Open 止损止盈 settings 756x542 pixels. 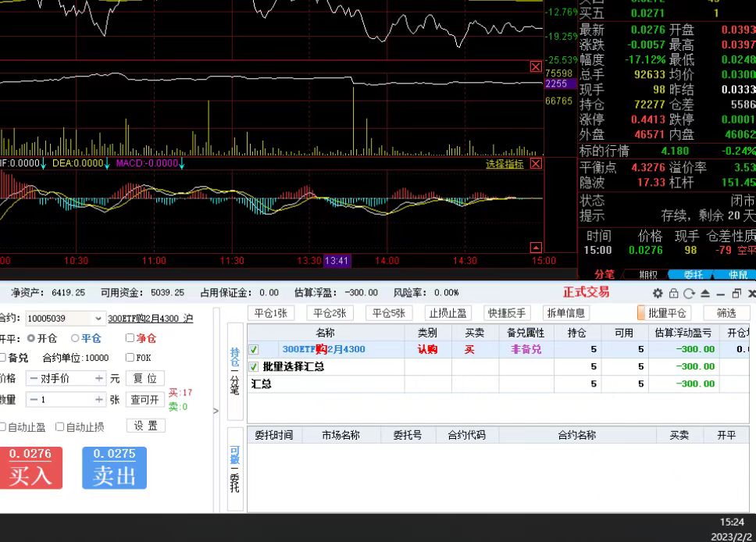pyautogui.click(x=448, y=313)
